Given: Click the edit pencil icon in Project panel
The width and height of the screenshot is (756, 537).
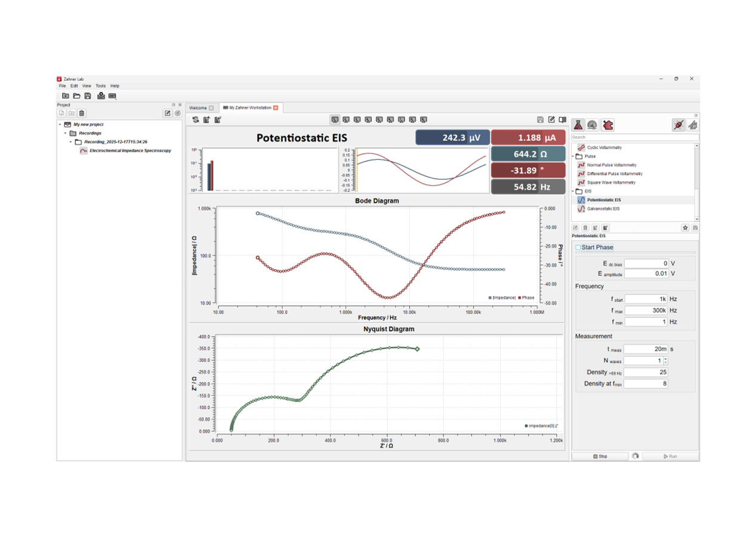Looking at the screenshot, I should (167, 113).
